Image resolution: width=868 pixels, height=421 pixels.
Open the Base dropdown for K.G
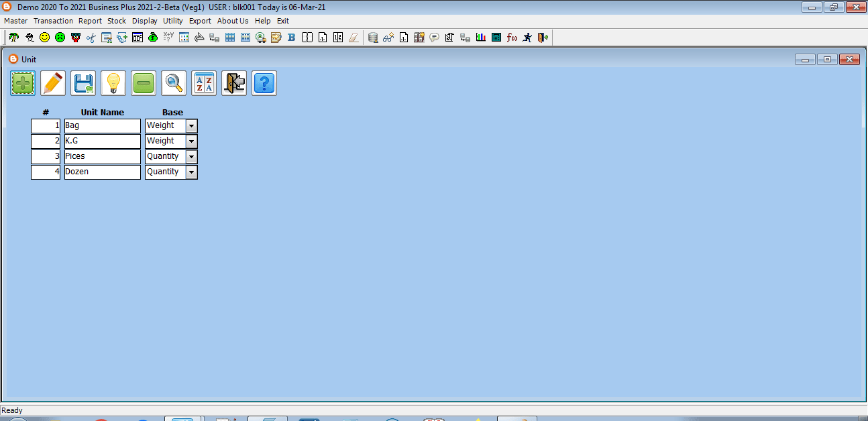click(x=191, y=141)
